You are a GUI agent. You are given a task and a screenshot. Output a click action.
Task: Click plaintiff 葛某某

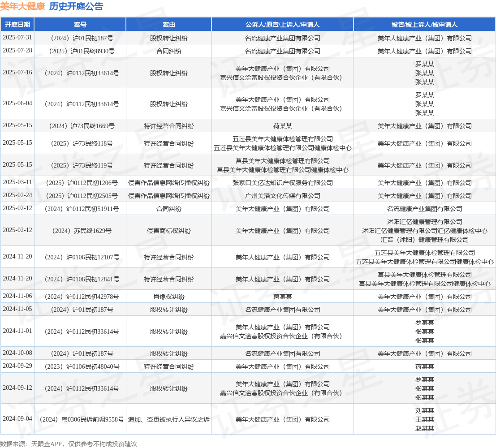click(x=282, y=297)
